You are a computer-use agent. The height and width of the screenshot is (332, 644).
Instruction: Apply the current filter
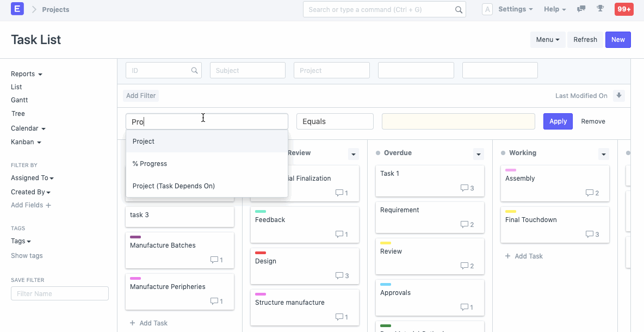click(558, 121)
